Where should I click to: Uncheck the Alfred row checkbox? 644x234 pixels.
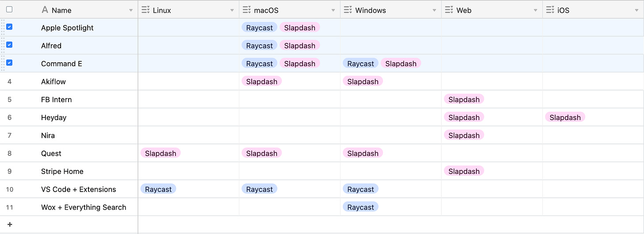(9, 45)
